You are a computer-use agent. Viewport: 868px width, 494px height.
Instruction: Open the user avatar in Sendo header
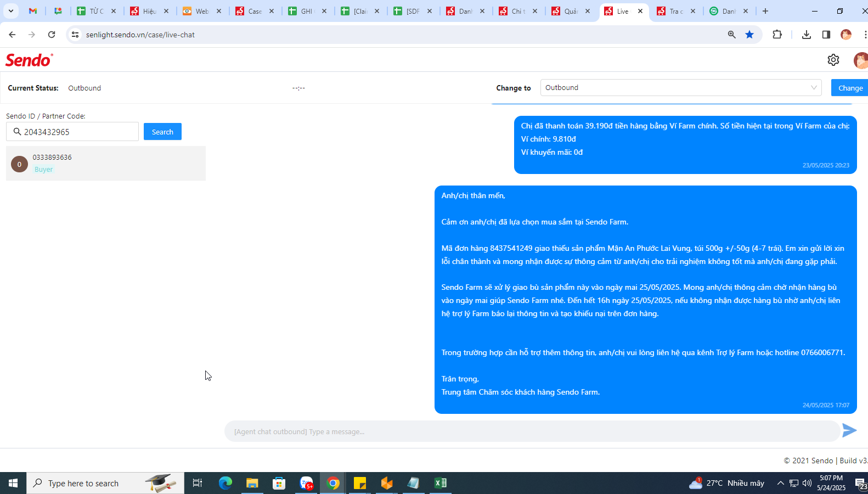(x=861, y=60)
